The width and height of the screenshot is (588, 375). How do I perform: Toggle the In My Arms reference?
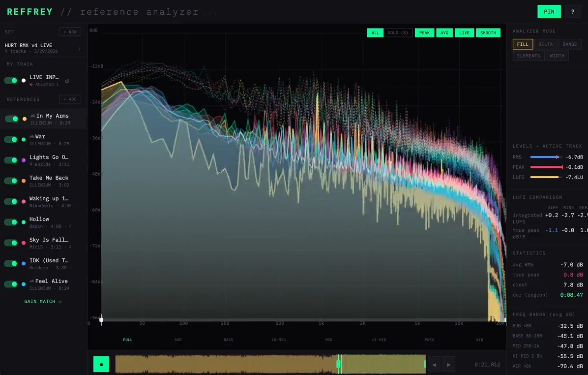click(11, 119)
